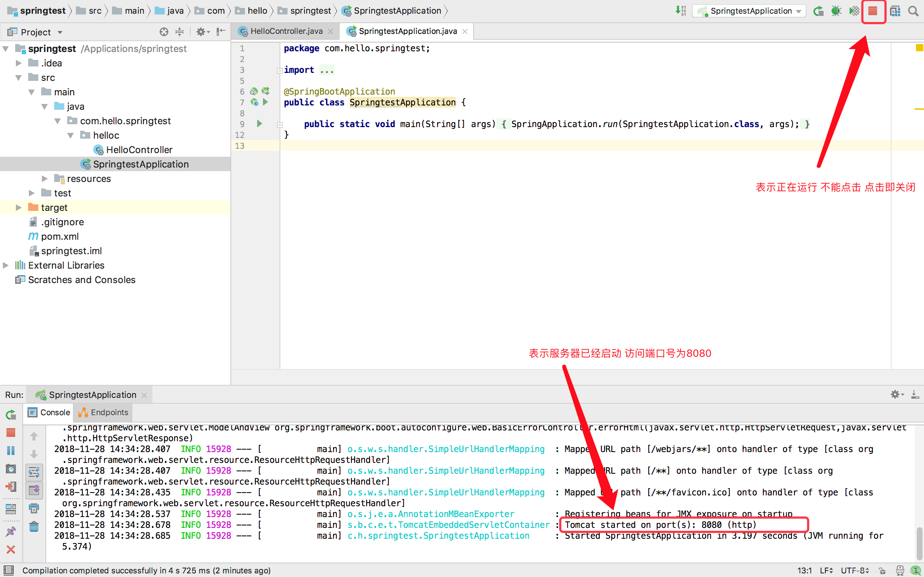The image size is (924, 577).
Task: Click the Exit icon in Run panel
Action: tap(11, 487)
